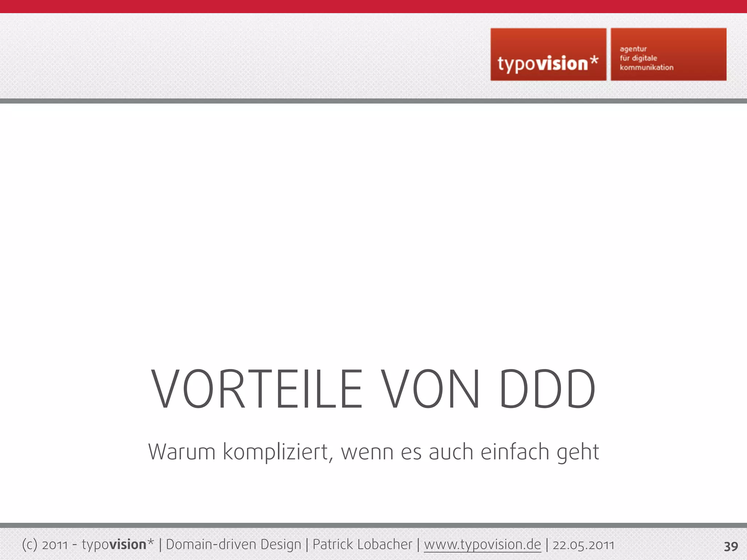Click the typovision* logo box

pos(548,54)
